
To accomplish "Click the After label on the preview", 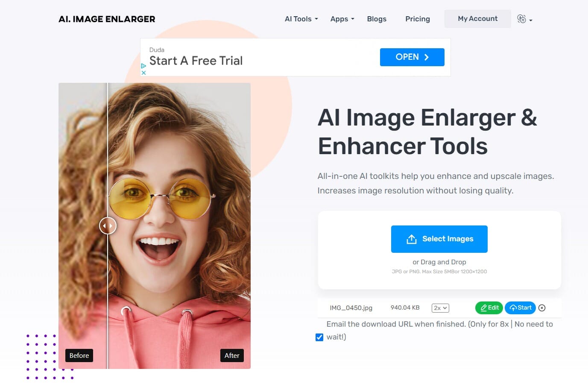I will (x=232, y=355).
